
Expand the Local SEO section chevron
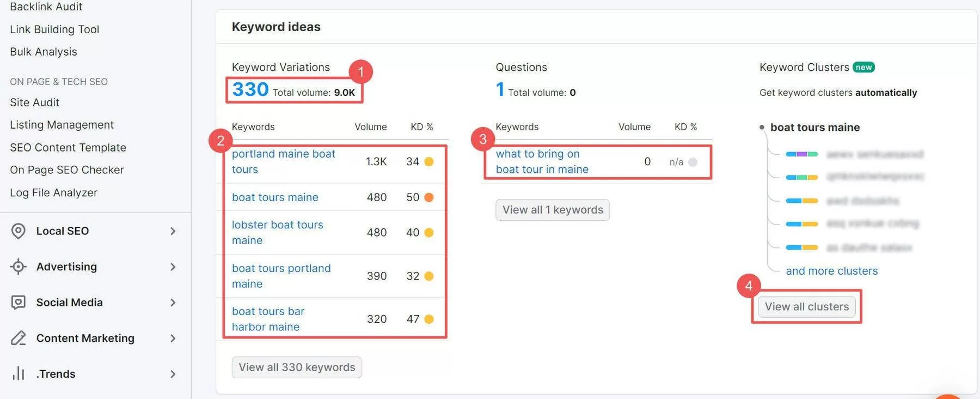point(173,231)
